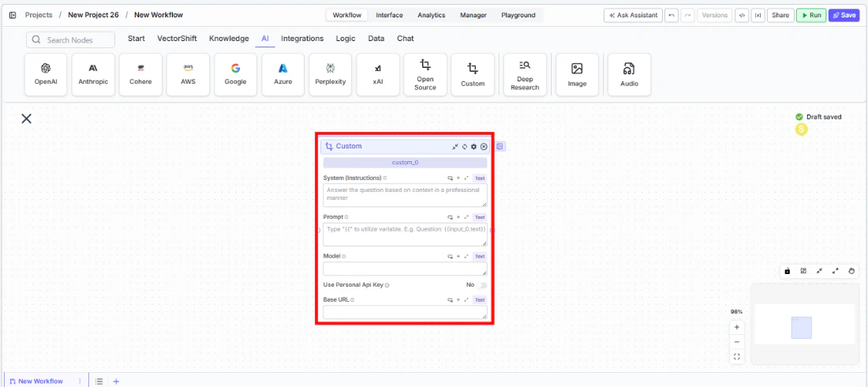Select the hand pan tool
The height and width of the screenshot is (387, 868).
(x=851, y=271)
